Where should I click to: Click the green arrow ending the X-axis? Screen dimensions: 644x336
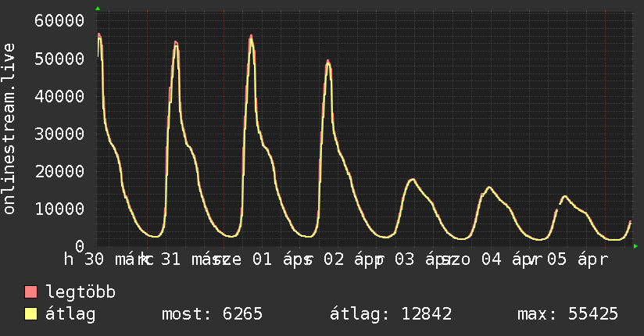(x=636, y=246)
